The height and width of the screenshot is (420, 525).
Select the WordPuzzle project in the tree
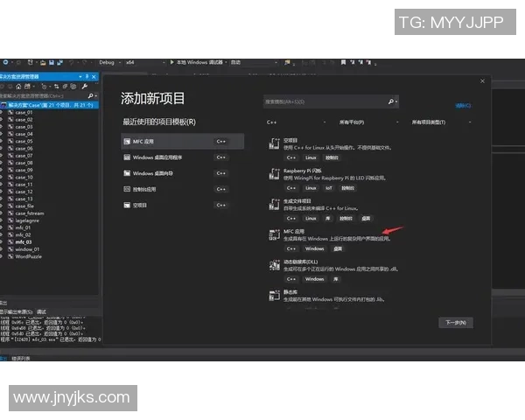click(x=29, y=256)
